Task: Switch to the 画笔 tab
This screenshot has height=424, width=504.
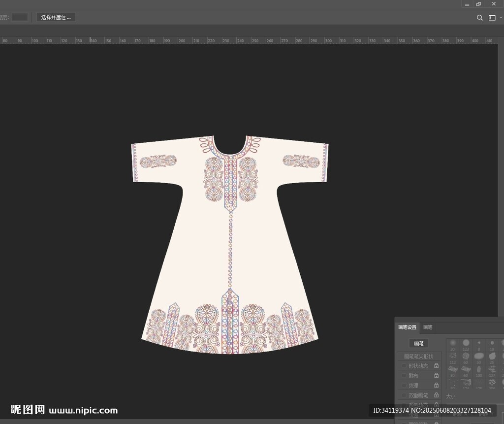Action: point(428,327)
